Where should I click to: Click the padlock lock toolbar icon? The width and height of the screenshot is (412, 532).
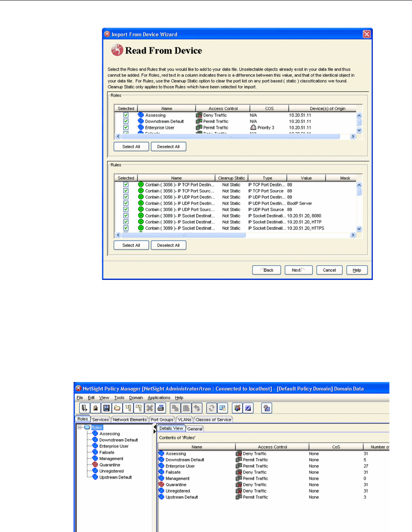pyautogui.click(x=95, y=408)
